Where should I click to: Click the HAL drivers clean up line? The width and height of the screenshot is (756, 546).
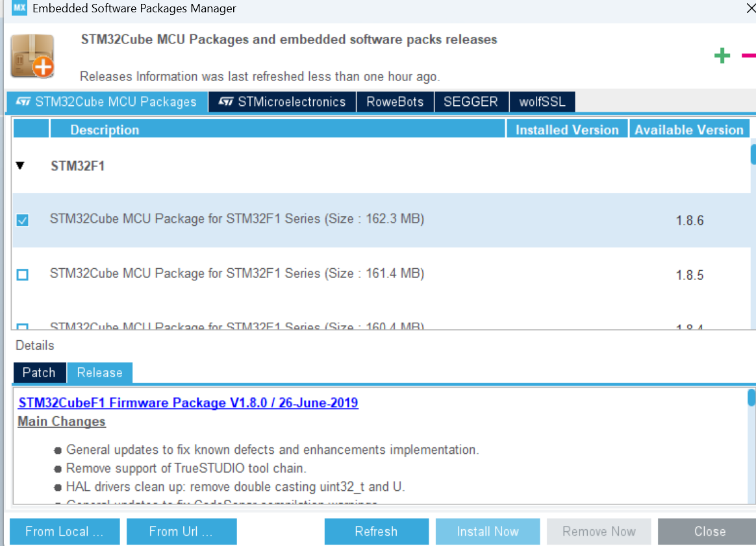[x=235, y=487]
